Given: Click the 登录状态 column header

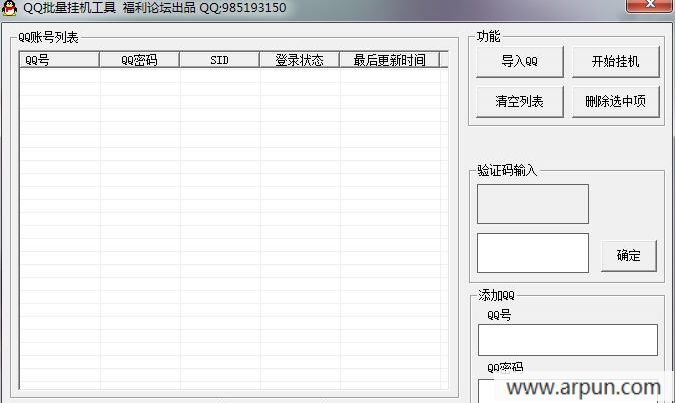Looking at the screenshot, I should [x=300, y=60].
